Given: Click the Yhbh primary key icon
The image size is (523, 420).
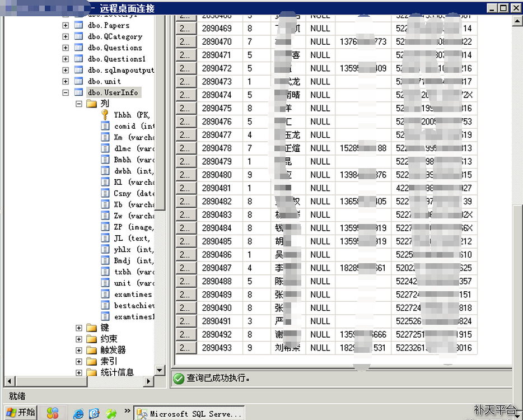Looking at the screenshot, I should click(105, 115).
